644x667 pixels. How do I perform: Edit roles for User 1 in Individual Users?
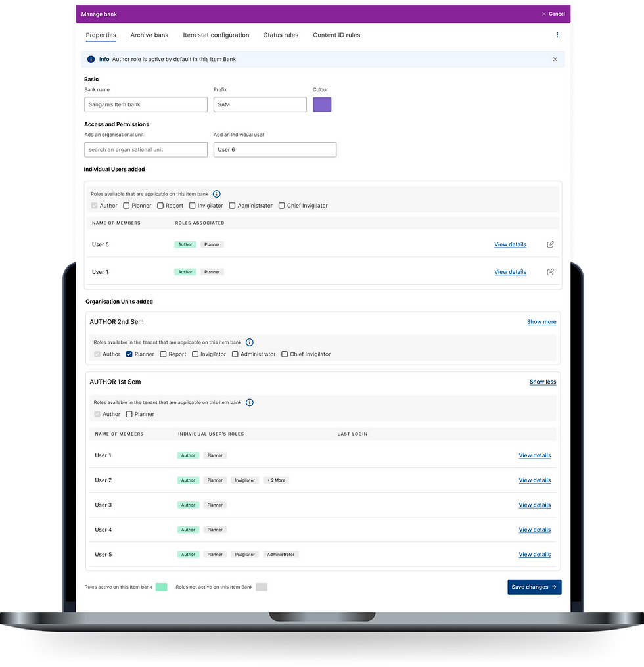click(551, 272)
